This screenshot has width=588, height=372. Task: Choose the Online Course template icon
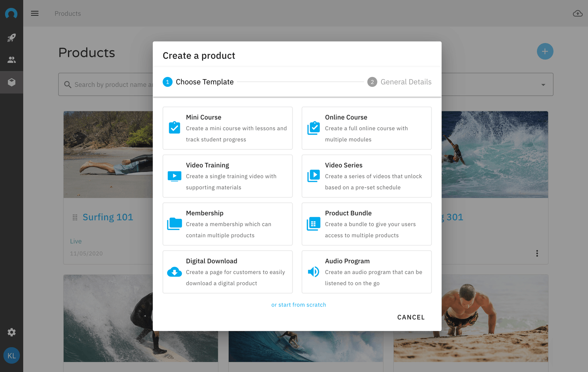pyautogui.click(x=313, y=128)
